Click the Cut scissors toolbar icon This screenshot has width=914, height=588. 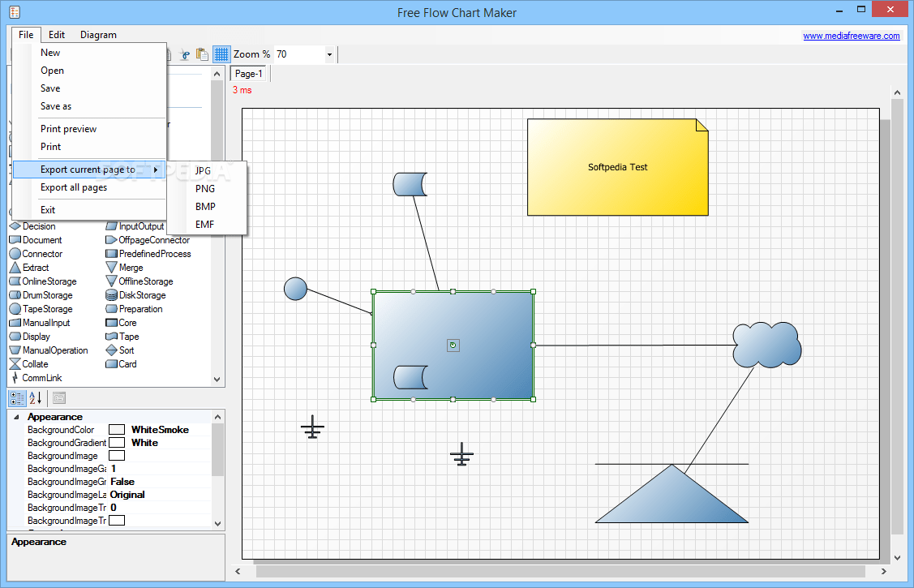click(184, 54)
